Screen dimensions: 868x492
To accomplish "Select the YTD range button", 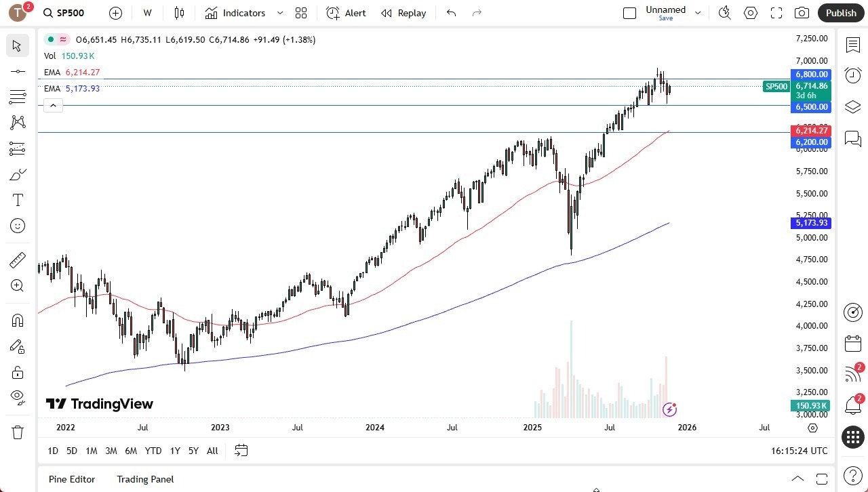I will (x=153, y=450).
